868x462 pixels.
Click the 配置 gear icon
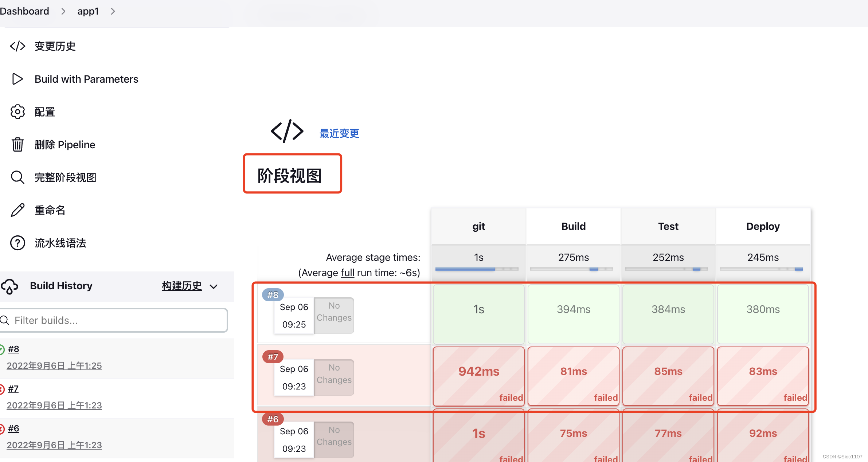pyautogui.click(x=17, y=112)
